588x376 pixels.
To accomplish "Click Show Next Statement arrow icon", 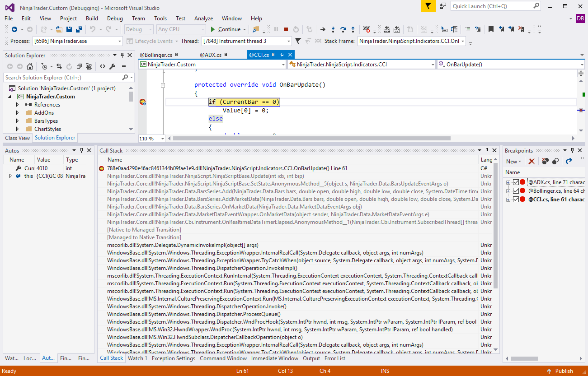I will point(323,29).
